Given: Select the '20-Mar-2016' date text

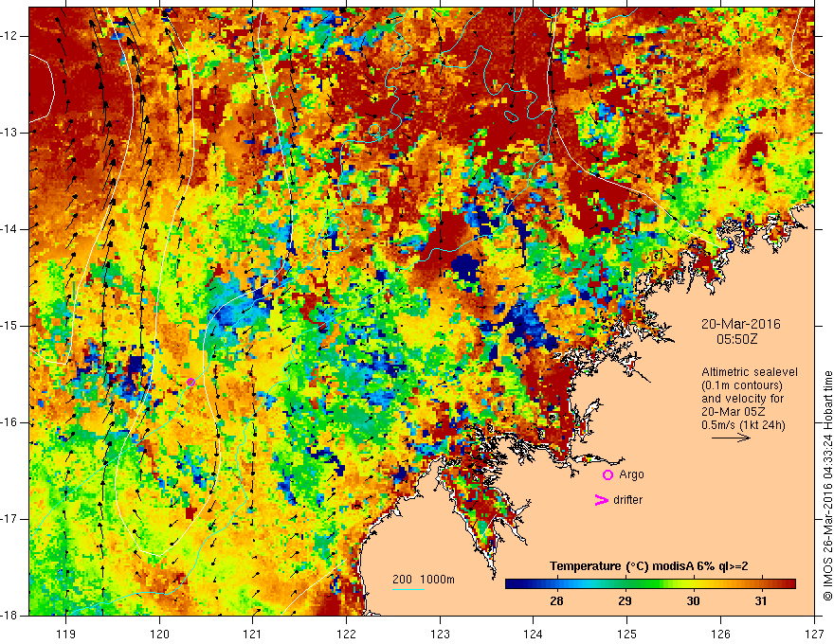Looking at the screenshot, I should (740, 324).
